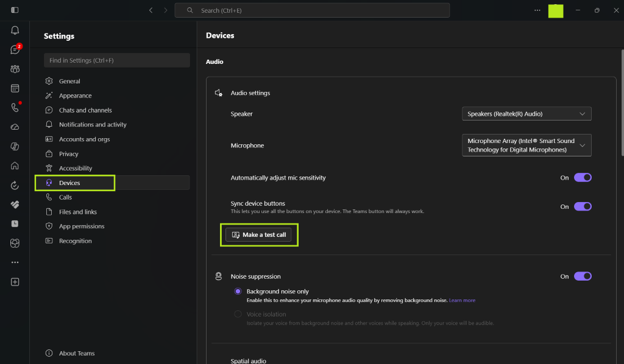The width and height of the screenshot is (624, 364).
Task: Go back with the left arrow
Action: point(151,10)
